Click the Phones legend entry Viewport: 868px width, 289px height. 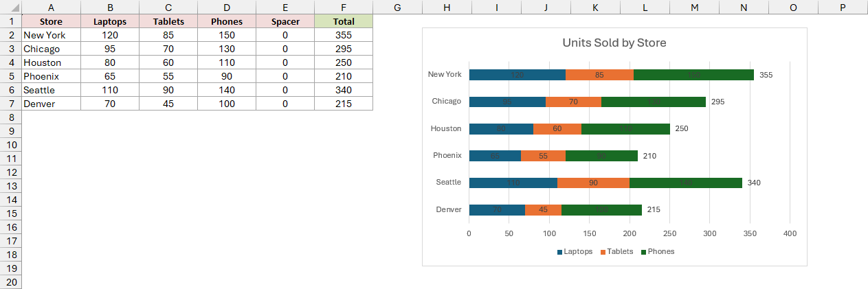click(x=658, y=251)
